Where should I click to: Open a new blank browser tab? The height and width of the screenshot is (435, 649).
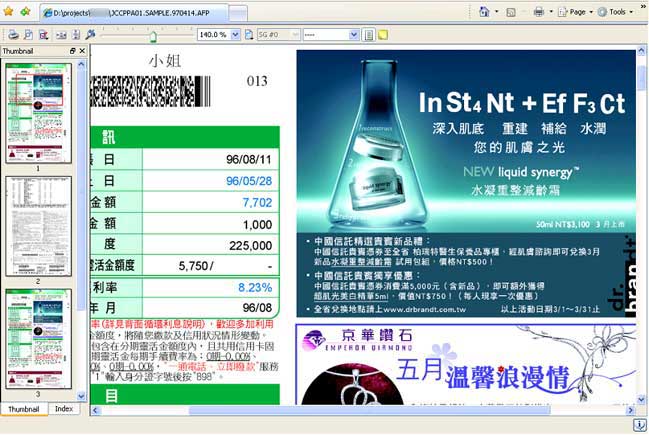coord(238,13)
